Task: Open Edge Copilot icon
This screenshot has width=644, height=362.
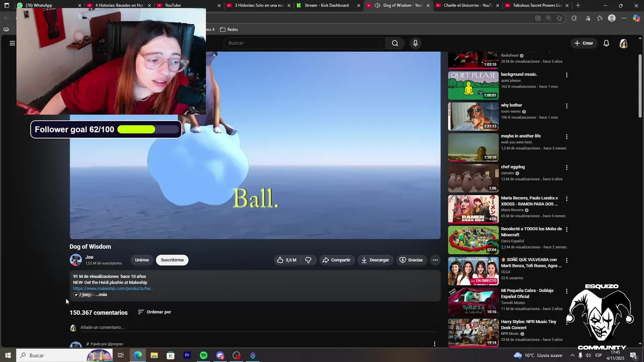Action: (x=636, y=18)
